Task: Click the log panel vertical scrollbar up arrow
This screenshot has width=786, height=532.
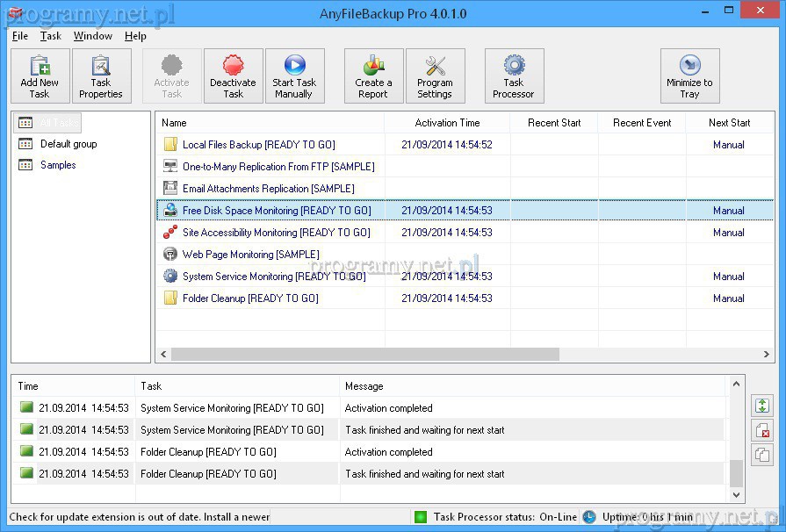Action: 736,384
